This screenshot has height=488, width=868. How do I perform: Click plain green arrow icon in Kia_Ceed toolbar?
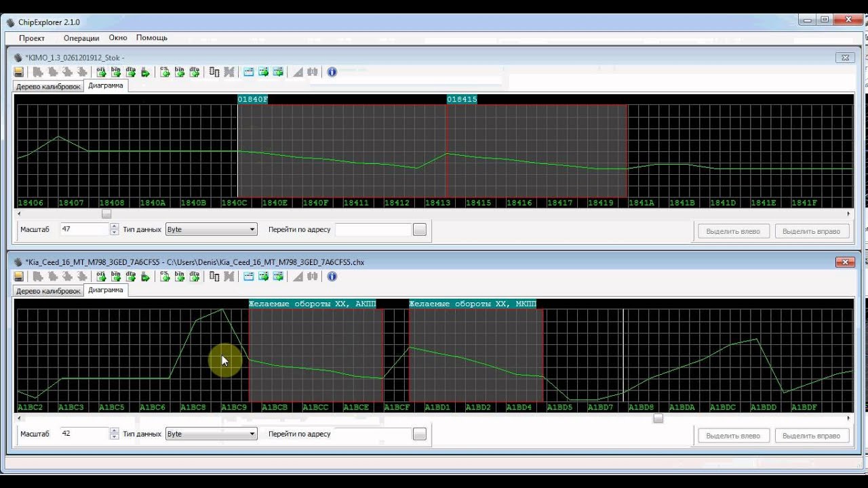coord(145,277)
